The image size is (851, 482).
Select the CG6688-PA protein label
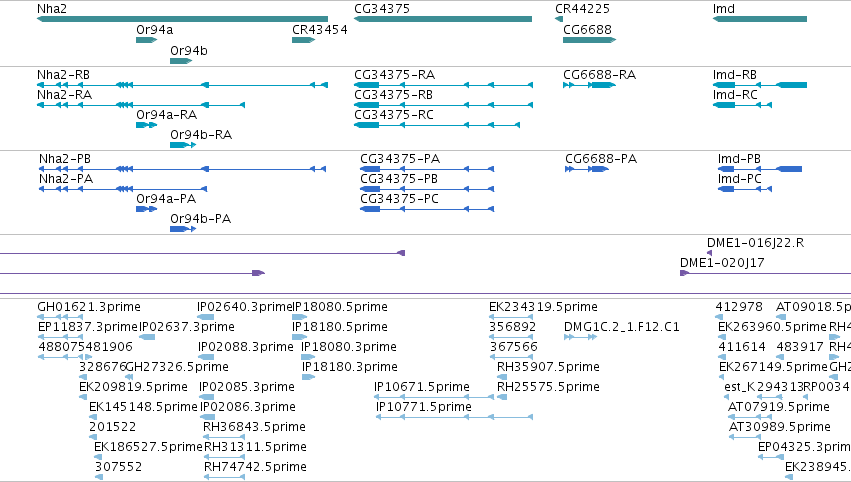pos(601,159)
